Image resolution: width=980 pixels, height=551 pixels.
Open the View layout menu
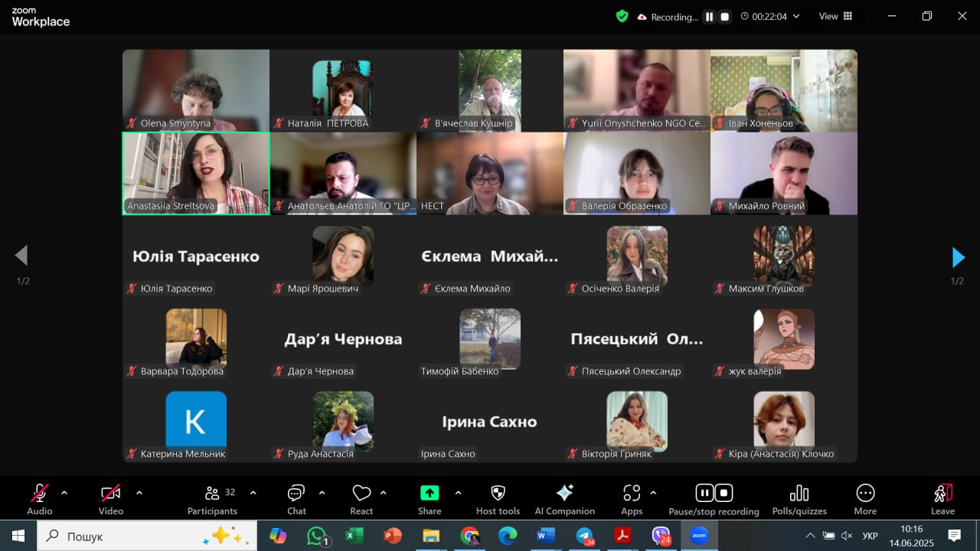[x=835, y=16]
